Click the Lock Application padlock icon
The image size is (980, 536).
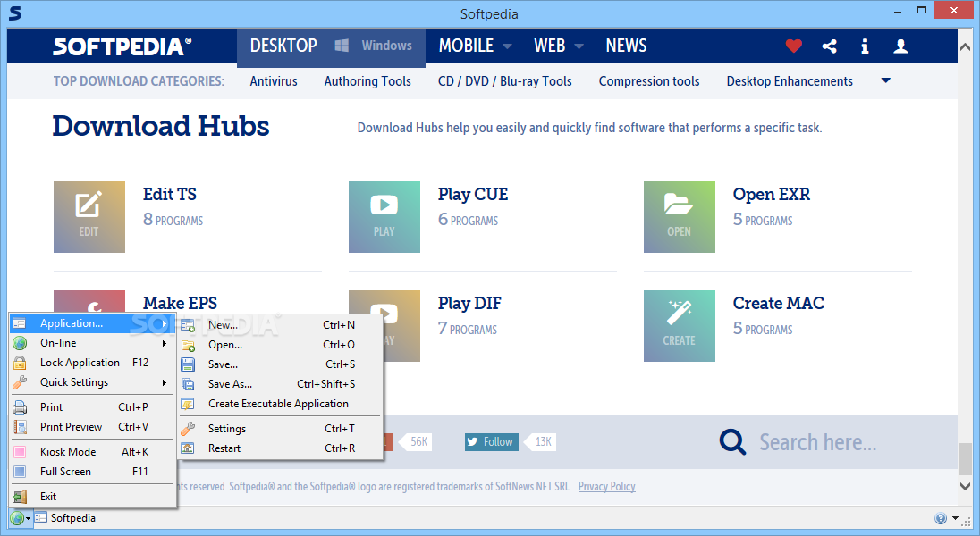[x=20, y=363]
